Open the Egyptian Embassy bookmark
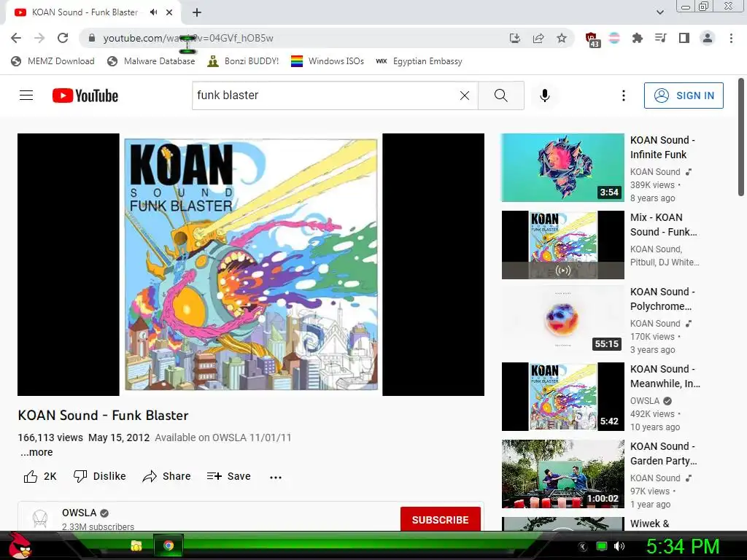This screenshot has width=747, height=560. point(419,61)
